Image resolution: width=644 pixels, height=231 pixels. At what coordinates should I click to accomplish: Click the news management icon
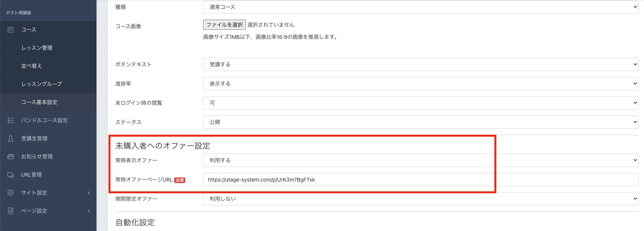click(11, 157)
